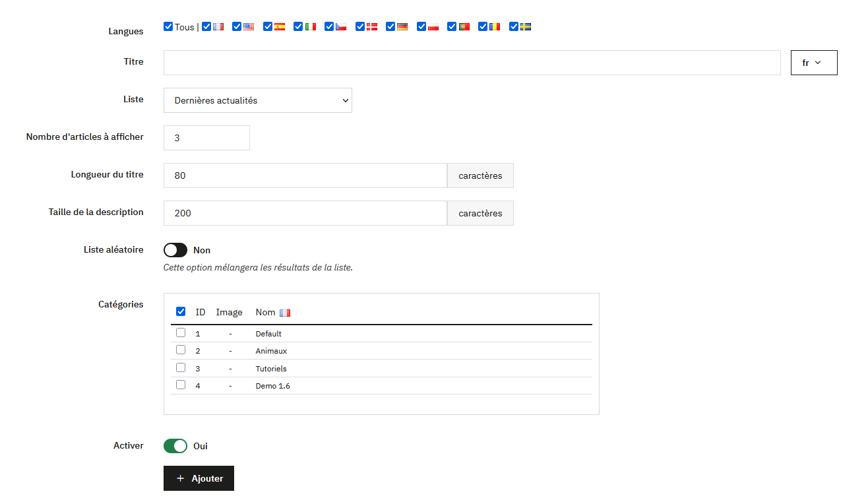The height and width of the screenshot is (504, 868).
Task: Click the Spanish flag icon
Action: (x=280, y=27)
